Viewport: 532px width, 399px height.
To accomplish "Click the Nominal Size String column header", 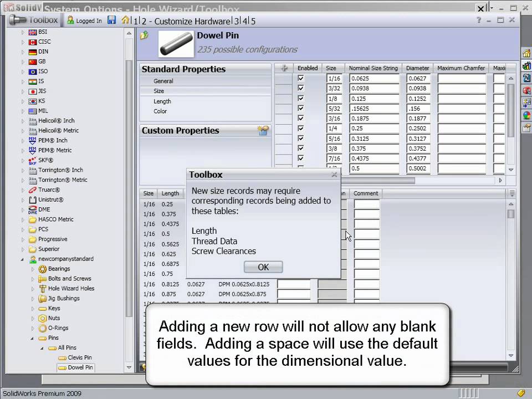I will (x=373, y=68).
